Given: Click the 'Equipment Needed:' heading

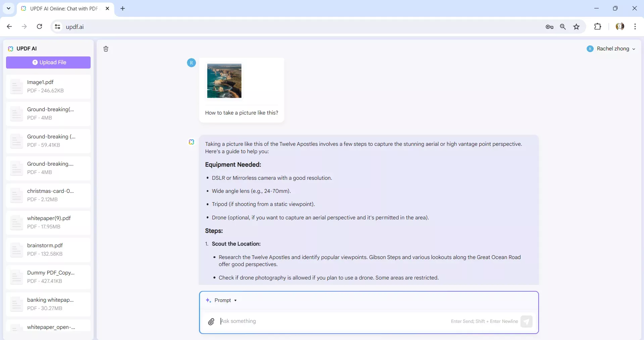Looking at the screenshot, I should click(233, 165).
